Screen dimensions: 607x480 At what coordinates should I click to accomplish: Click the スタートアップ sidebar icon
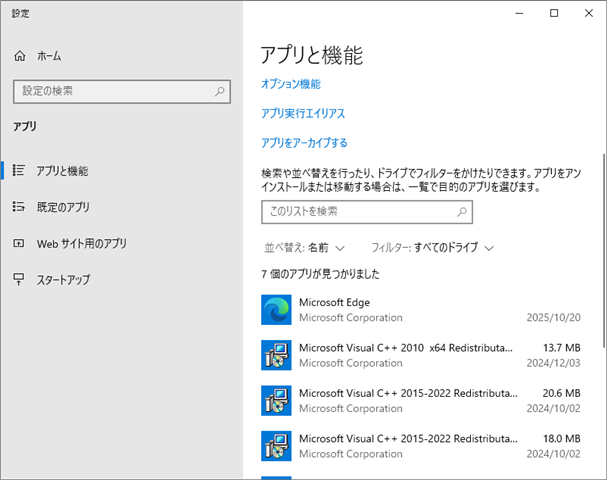tap(19, 279)
